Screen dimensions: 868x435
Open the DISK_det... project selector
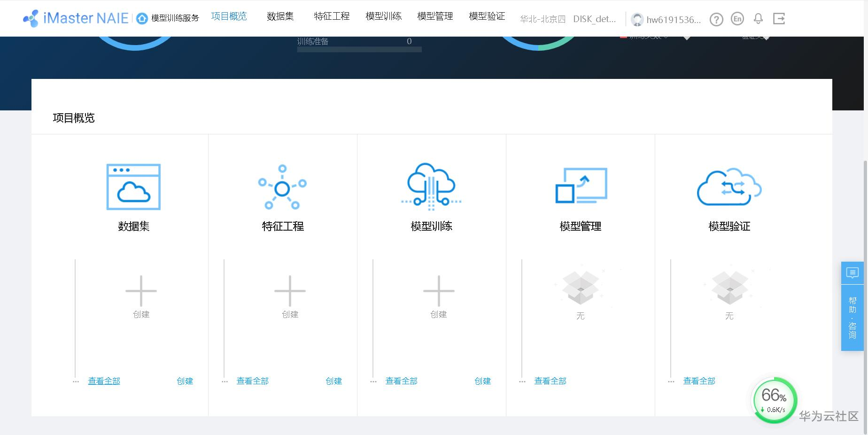coord(594,19)
